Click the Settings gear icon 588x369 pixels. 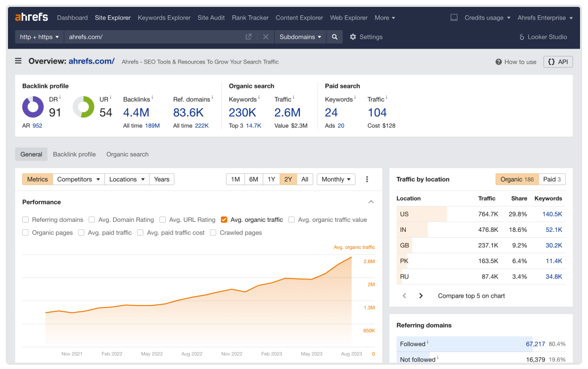coord(353,37)
